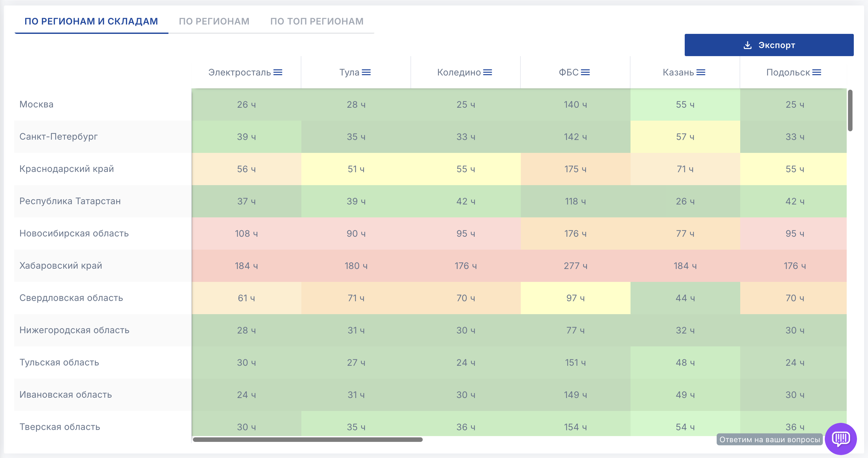Click the download icon in Экспорт button
The image size is (868, 458).
(x=747, y=45)
